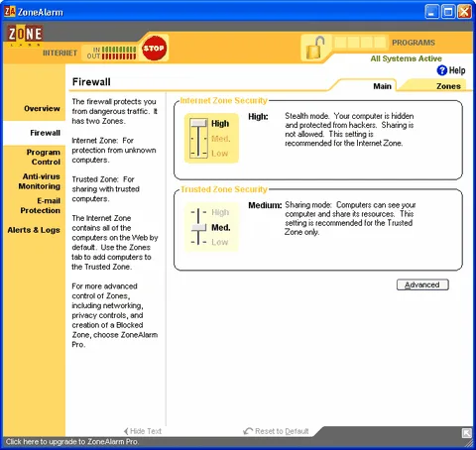Close the ZoneAlarm window
The height and width of the screenshot is (450, 476).
(464, 12)
